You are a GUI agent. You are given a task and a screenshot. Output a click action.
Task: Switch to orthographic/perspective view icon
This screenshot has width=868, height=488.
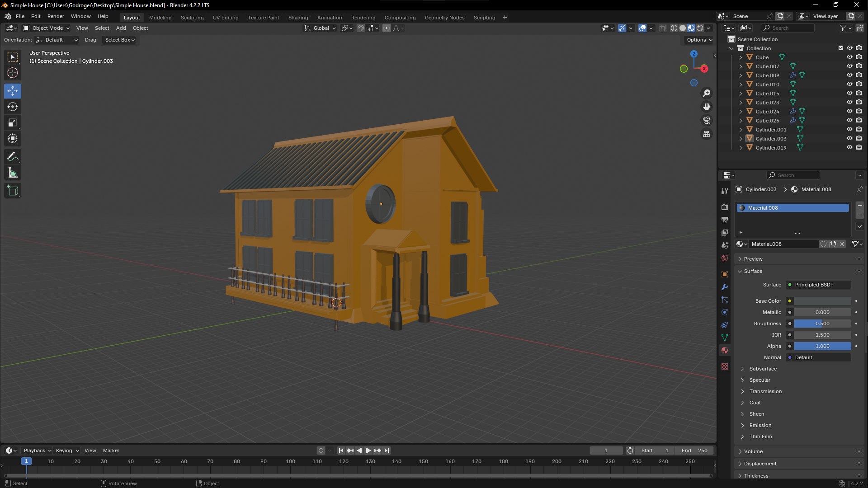707,134
